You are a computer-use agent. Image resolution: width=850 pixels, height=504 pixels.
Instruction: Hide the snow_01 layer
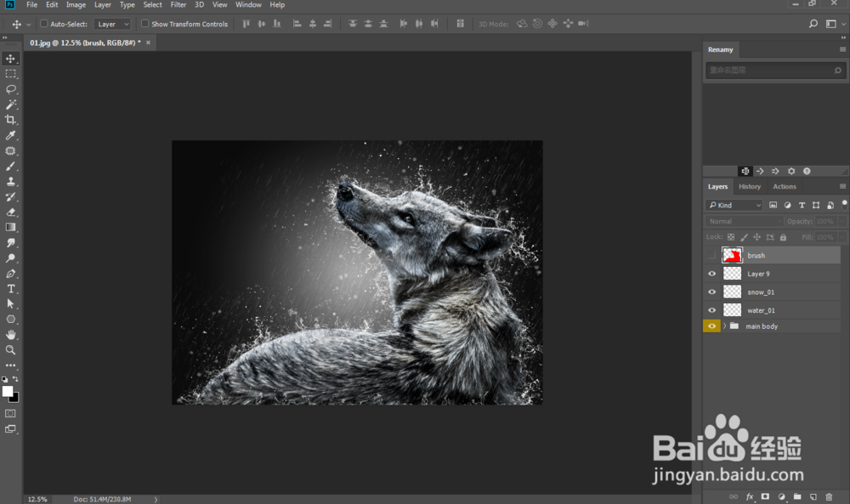point(712,292)
